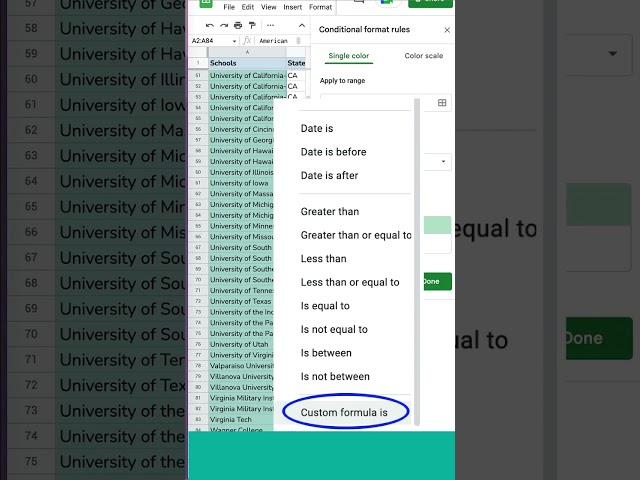Select 'Valparaiso University' cell in row 78
This screenshot has width=640, height=480.
coord(241,366)
